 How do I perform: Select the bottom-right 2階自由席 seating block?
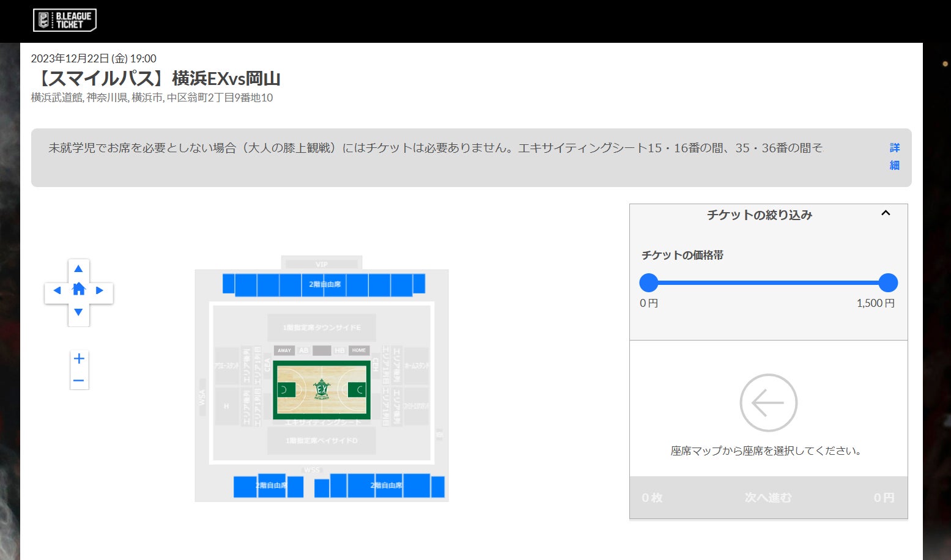(386, 485)
